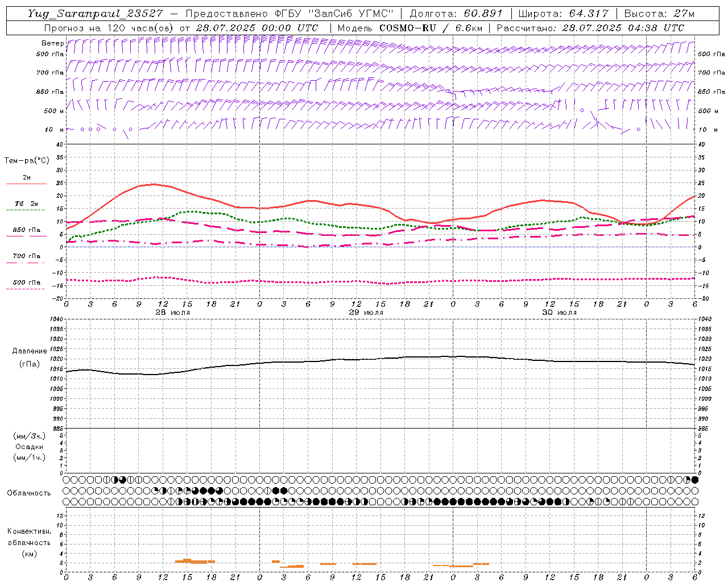
Task: Click the "(мм/1ч.)" precipitation unit label
Action: [x=30, y=458]
